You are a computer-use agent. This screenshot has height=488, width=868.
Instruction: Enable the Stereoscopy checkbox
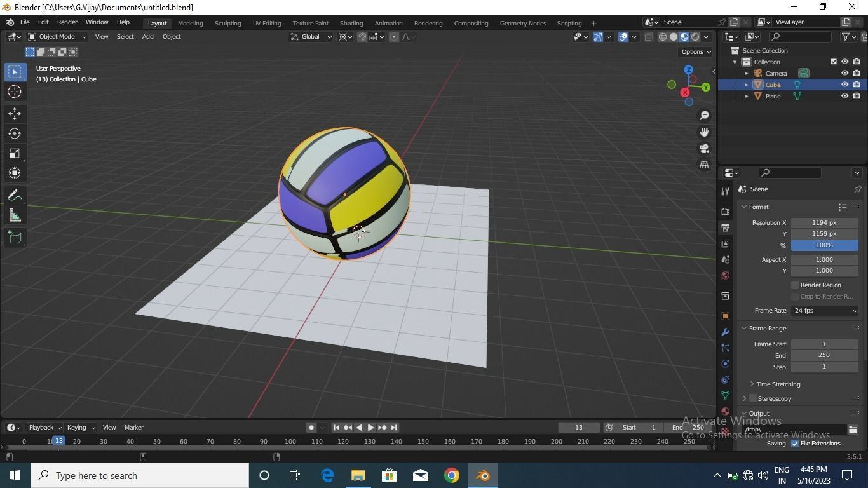[x=753, y=398]
